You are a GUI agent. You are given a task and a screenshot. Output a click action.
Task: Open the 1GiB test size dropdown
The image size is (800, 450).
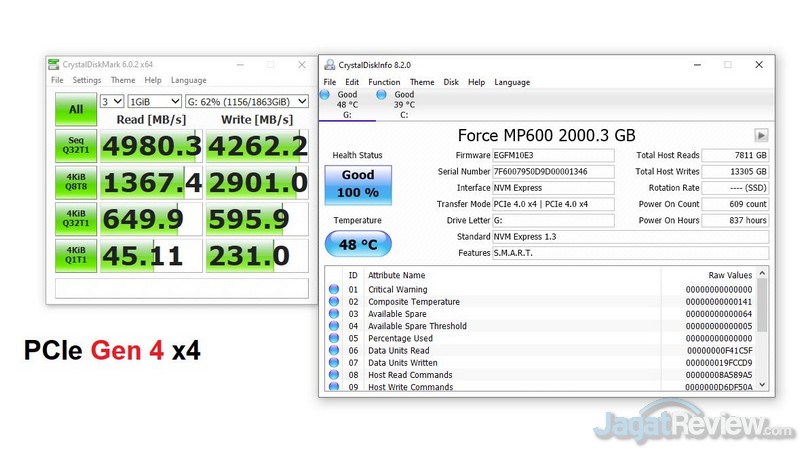point(155,102)
